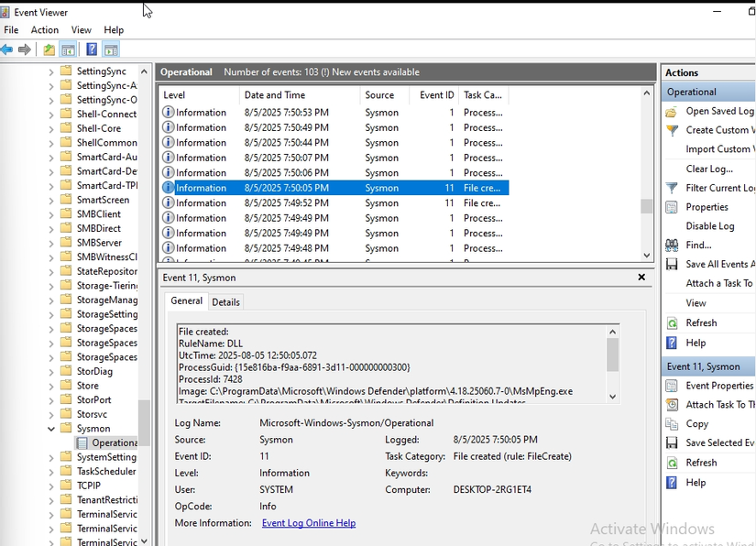Click the Sysmon folder icon in tree
The image size is (756, 546).
[66, 428]
